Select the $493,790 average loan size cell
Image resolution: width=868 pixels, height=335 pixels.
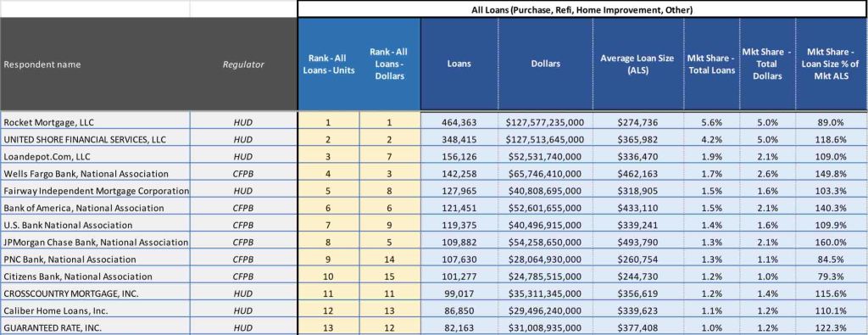(637, 242)
